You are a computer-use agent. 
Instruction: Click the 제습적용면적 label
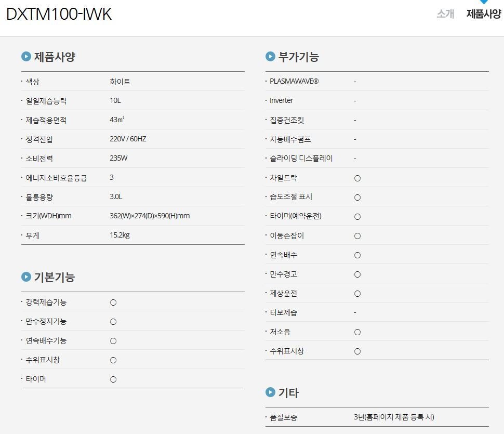(x=46, y=120)
